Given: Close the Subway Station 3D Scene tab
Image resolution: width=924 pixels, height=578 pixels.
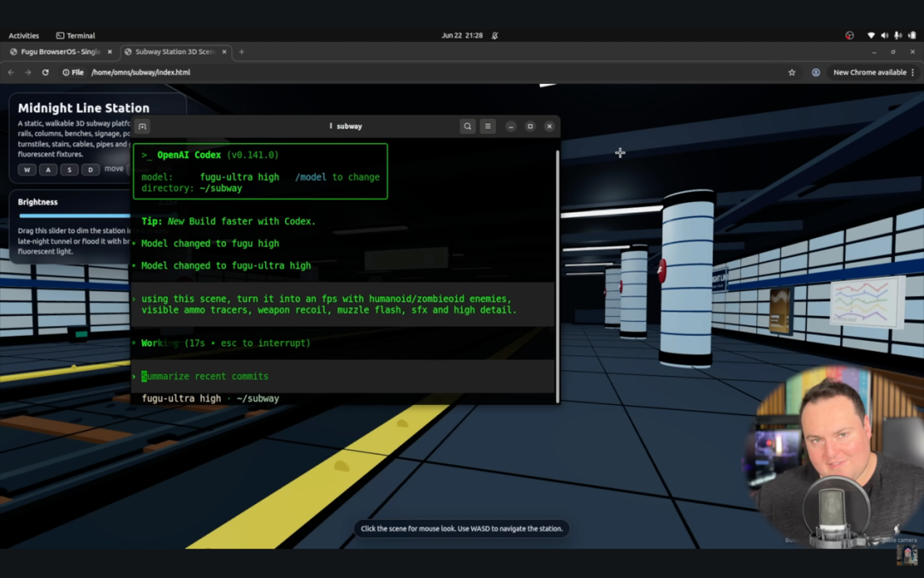Looking at the screenshot, I should [x=224, y=52].
